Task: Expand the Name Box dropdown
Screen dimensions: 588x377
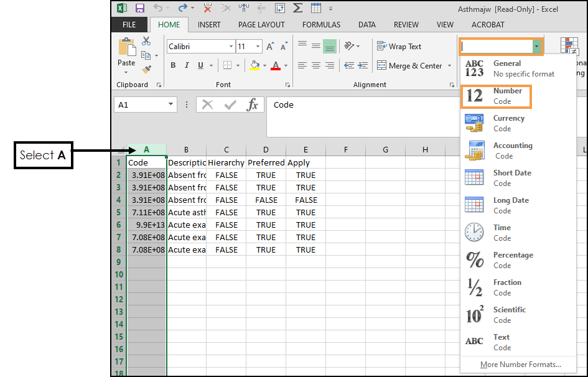Action: point(170,105)
